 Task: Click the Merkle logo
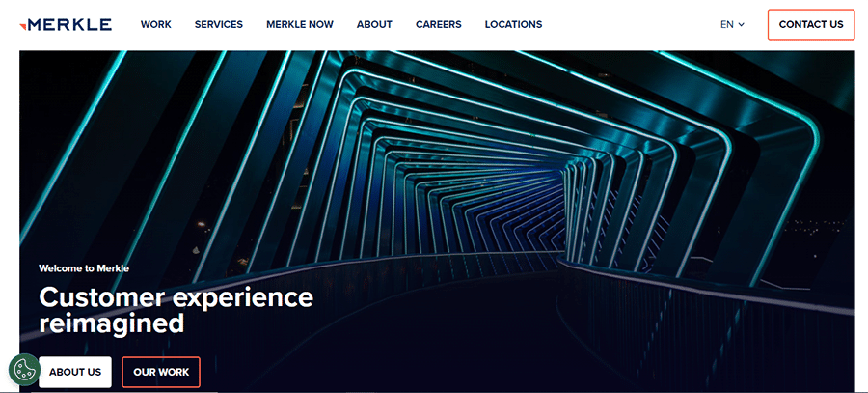click(x=66, y=24)
